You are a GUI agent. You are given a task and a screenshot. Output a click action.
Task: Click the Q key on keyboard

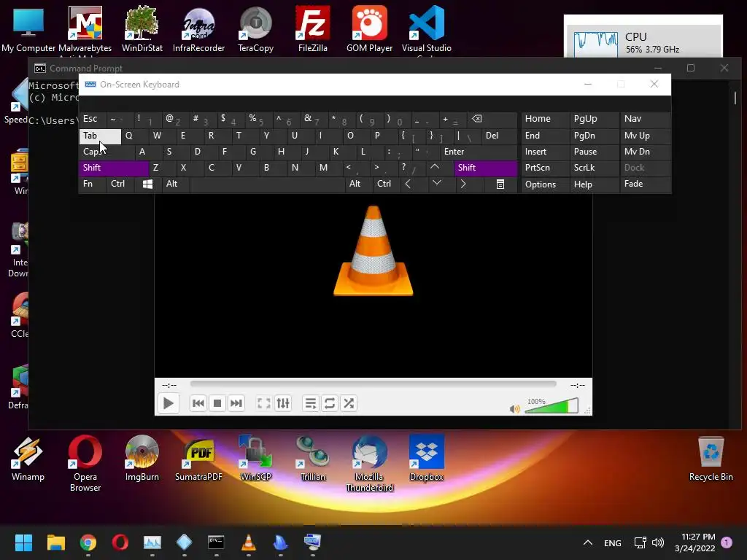pos(135,136)
